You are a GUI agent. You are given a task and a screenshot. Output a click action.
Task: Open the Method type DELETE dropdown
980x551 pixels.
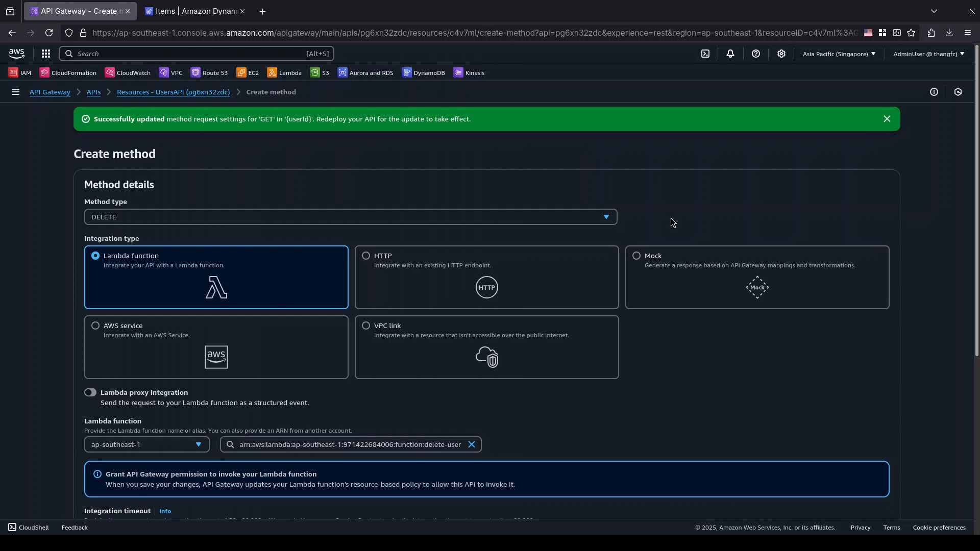tap(351, 217)
